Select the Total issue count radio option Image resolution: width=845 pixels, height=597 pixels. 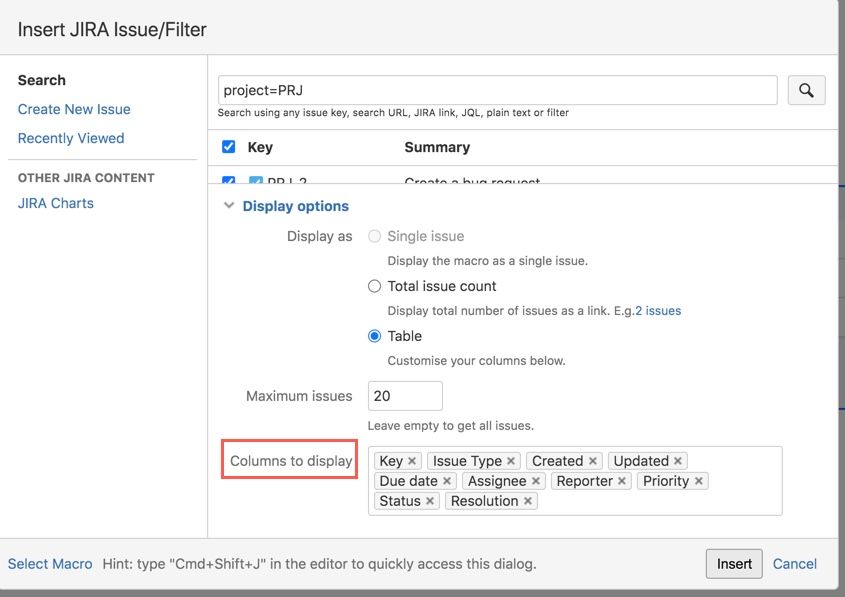[374, 286]
